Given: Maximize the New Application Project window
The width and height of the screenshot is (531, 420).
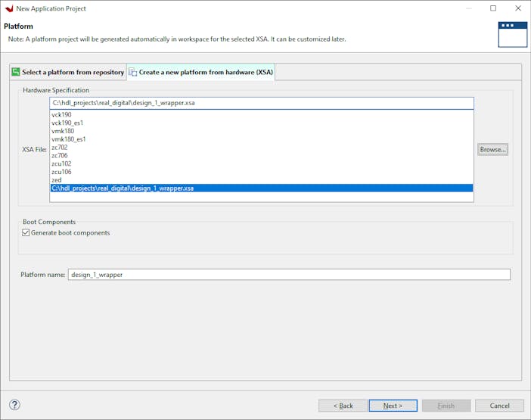Looking at the screenshot, I should tap(493, 8).
